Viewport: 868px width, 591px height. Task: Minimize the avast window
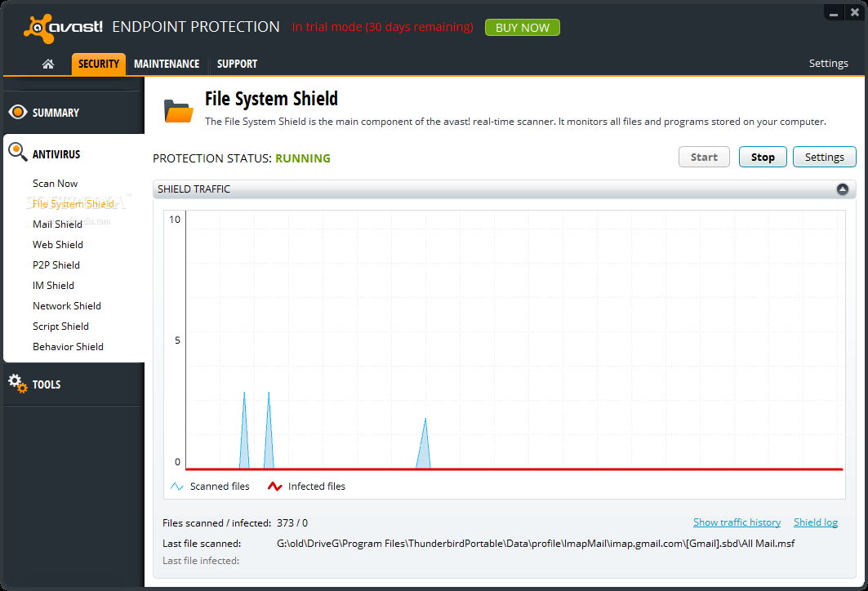[833, 13]
